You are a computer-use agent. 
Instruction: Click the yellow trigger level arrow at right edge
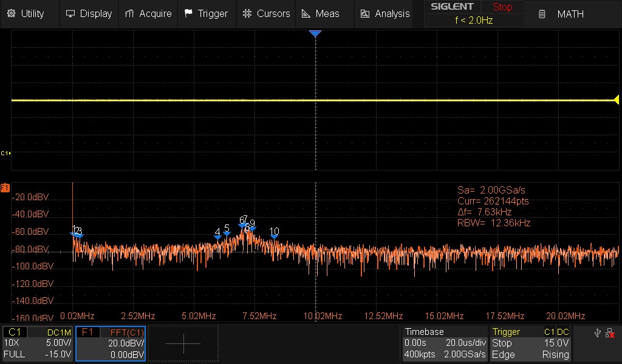tap(617, 100)
